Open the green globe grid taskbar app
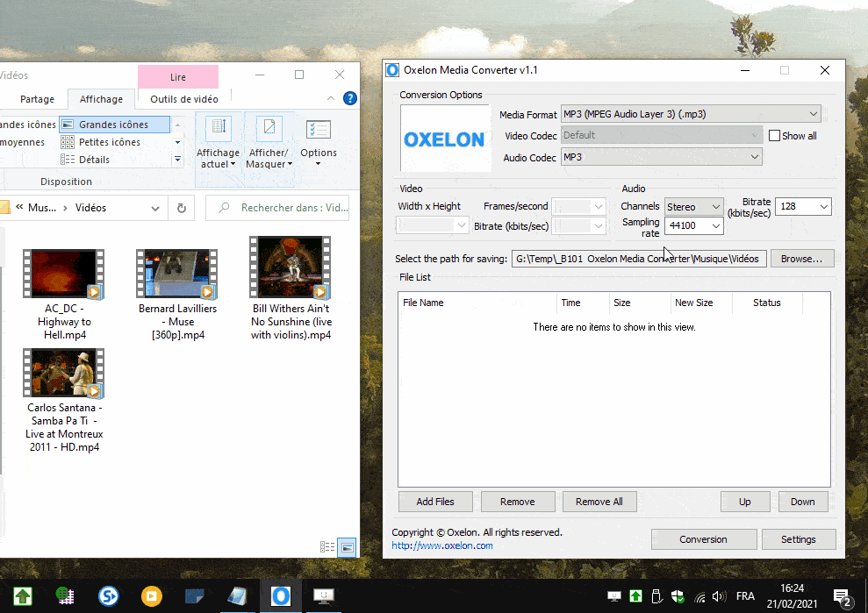This screenshot has width=868, height=613. (65, 595)
